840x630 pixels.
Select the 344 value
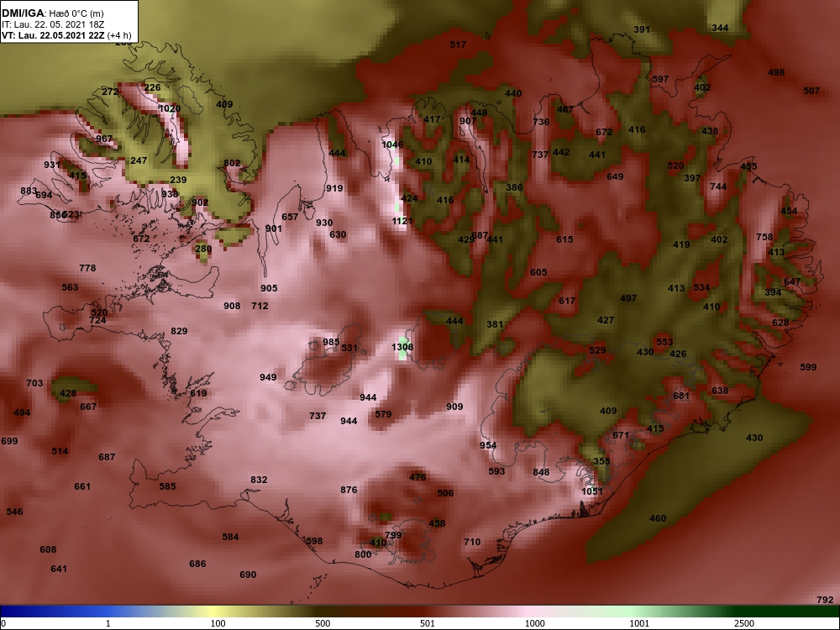pyautogui.click(x=720, y=28)
